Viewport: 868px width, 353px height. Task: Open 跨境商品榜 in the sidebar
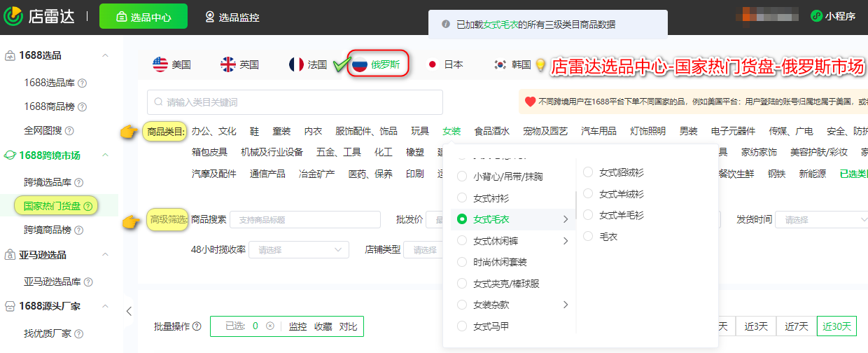[48, 230]
